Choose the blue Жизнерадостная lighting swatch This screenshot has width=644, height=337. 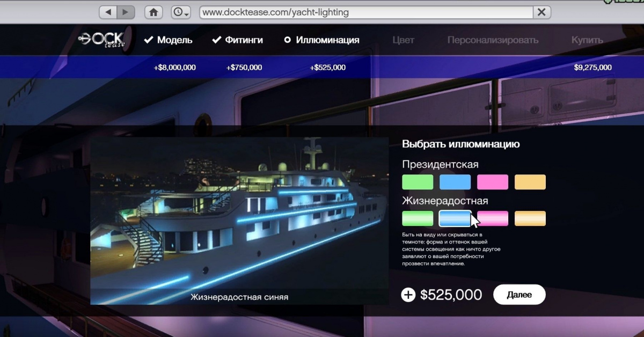[x=455, y=218]
